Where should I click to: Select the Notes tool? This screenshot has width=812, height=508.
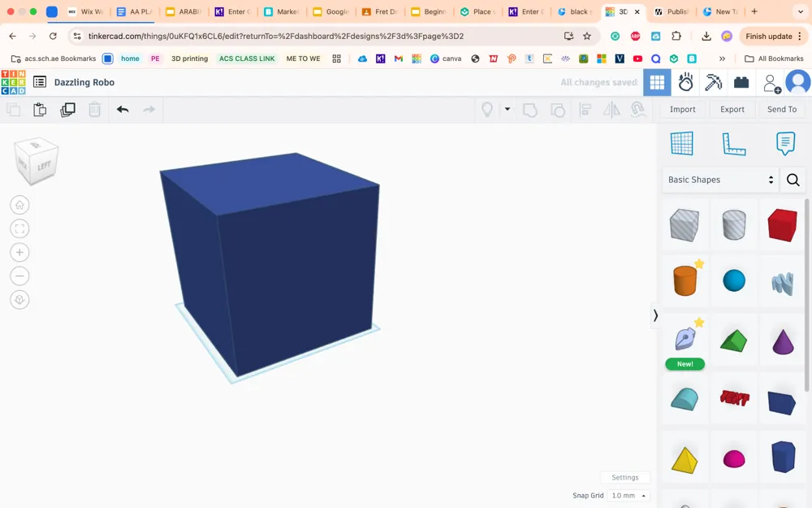tap(785, 143)
